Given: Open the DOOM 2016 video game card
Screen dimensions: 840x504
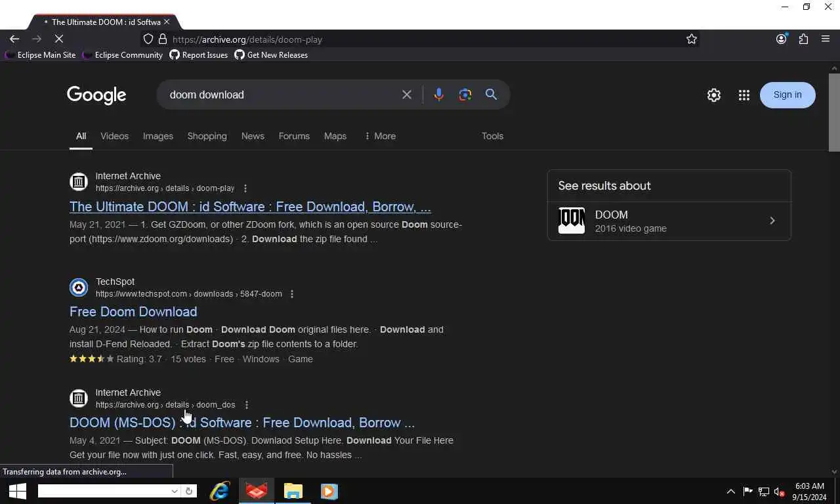Looking at the screenshot, I should tap(669, 221).
